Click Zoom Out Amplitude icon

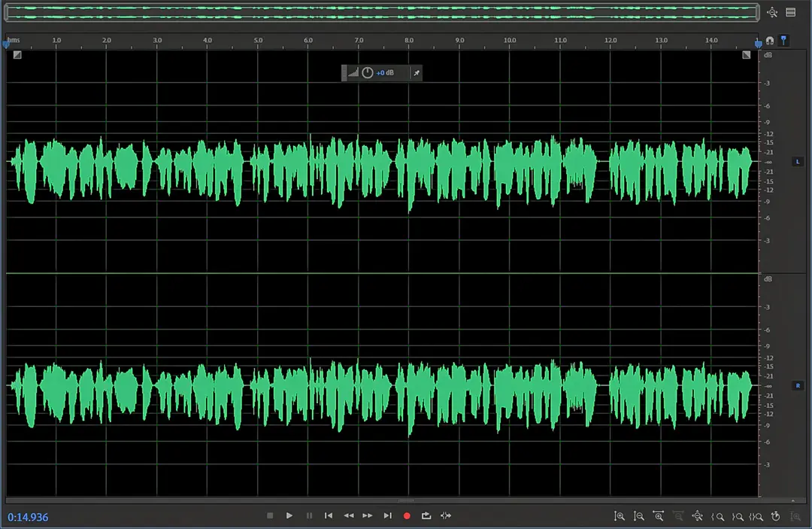(x=639, y=516)
